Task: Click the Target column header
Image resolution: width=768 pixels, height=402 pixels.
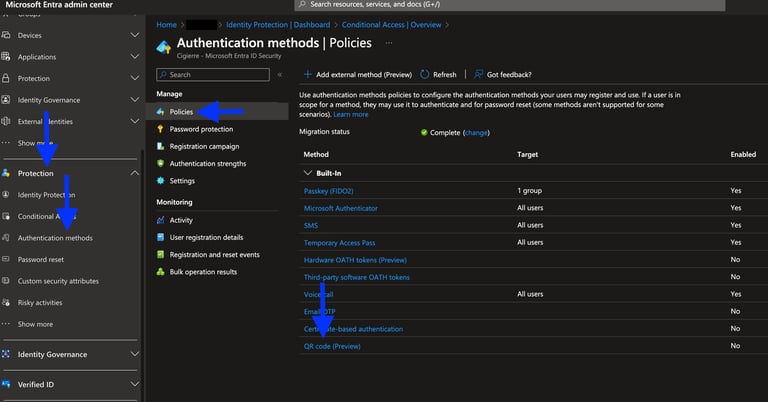Action: [528, 154]
